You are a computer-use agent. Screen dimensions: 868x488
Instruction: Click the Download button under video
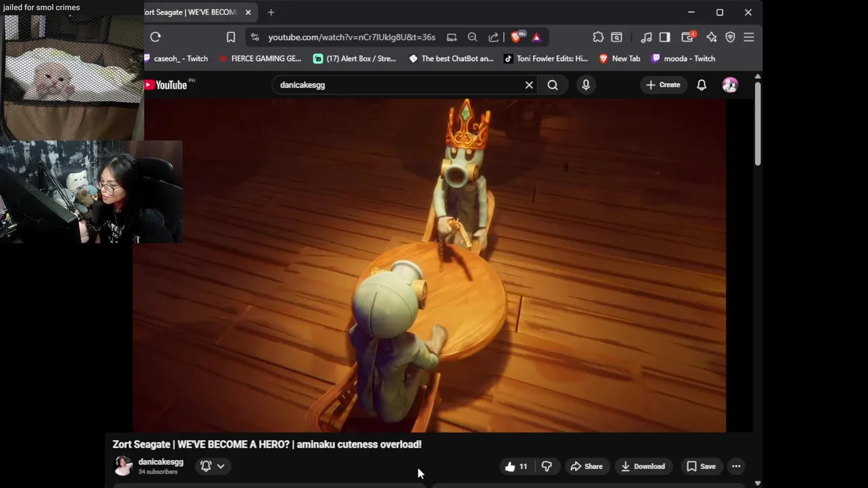click(x=643, y=466)
